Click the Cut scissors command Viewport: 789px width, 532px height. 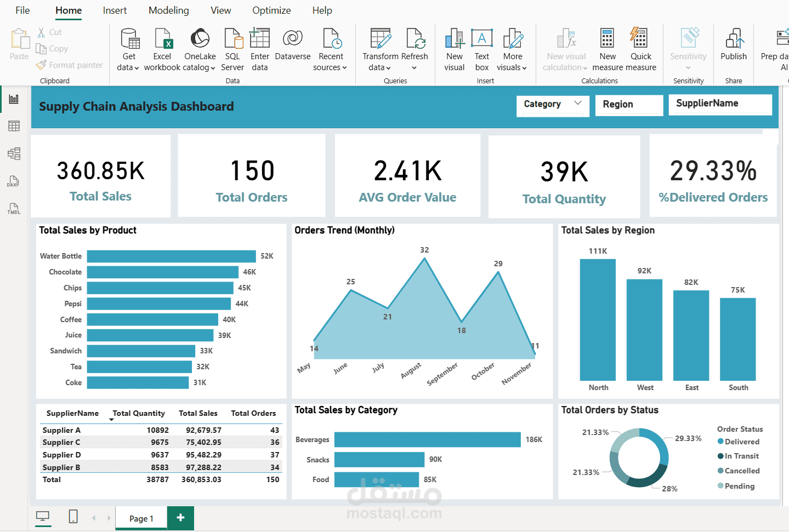49,32
